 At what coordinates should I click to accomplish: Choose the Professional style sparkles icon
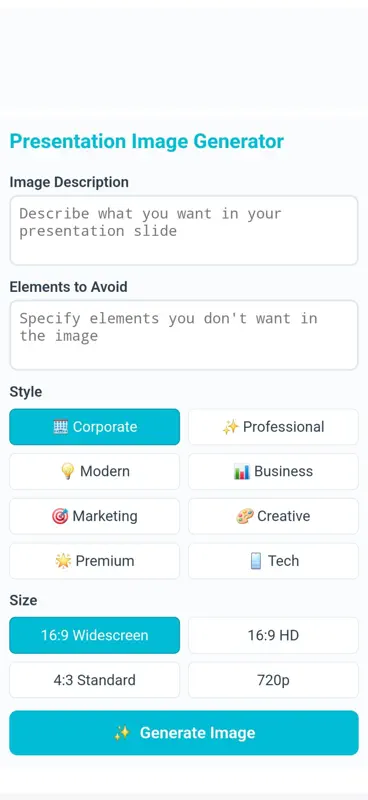pos(231,427)
